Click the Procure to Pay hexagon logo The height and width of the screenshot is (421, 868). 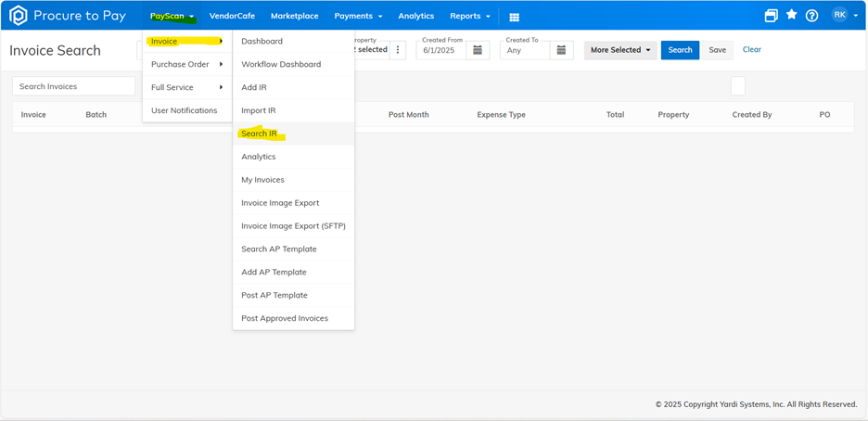click(19, 16)
